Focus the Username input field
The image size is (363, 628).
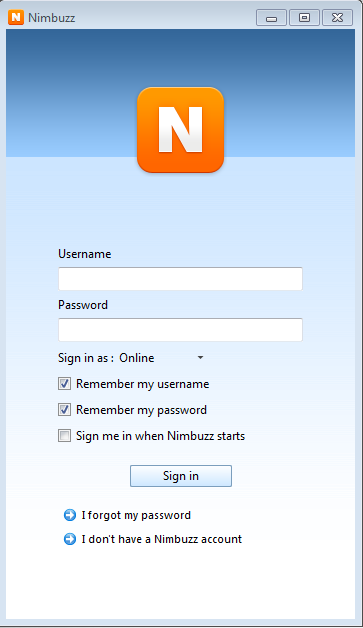coord(180,279)
